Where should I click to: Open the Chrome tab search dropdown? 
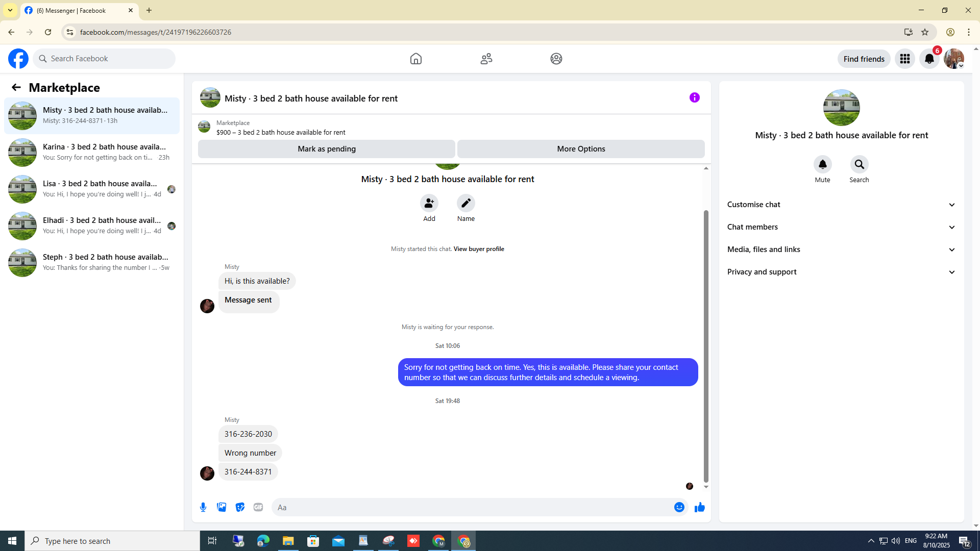10,10
